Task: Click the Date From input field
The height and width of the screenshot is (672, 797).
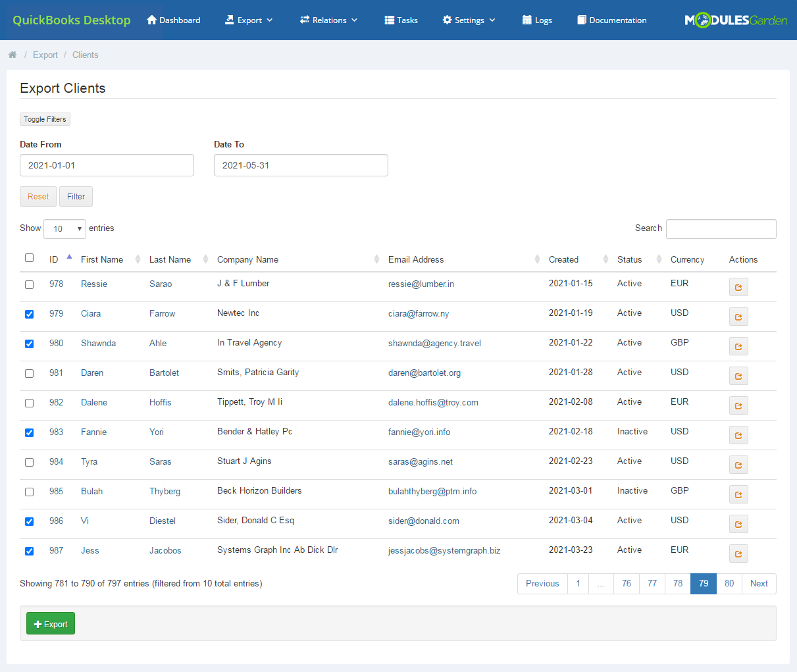Action: click(x=107, y=165)
